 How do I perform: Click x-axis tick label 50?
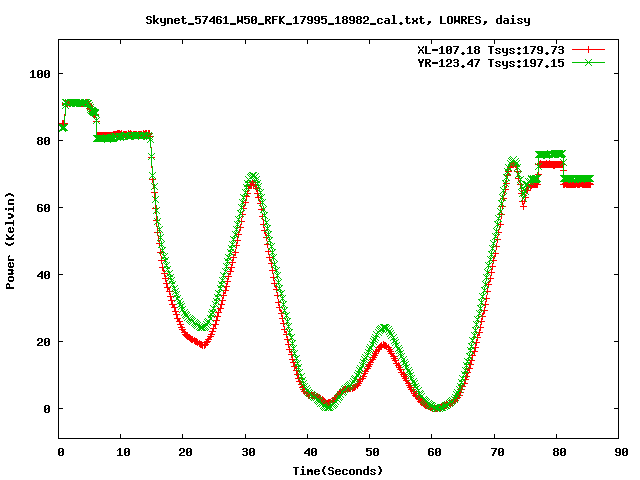[x=372, y=452]
